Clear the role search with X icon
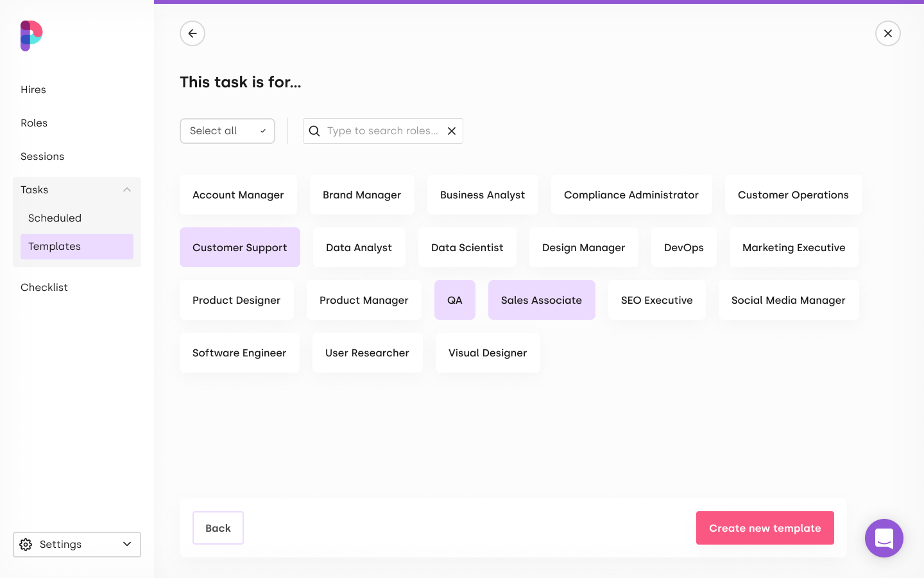This screenshot has height=578, width=924. (x=452, y=131)
